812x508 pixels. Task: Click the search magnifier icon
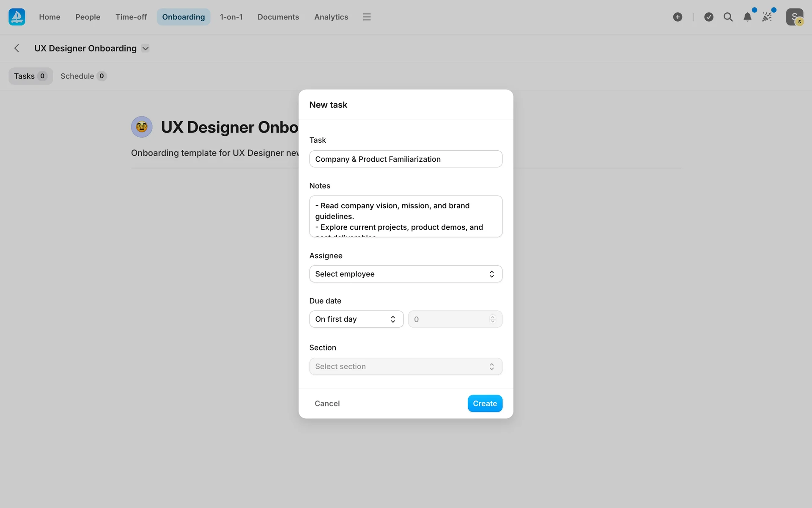[x=728, y=17]
